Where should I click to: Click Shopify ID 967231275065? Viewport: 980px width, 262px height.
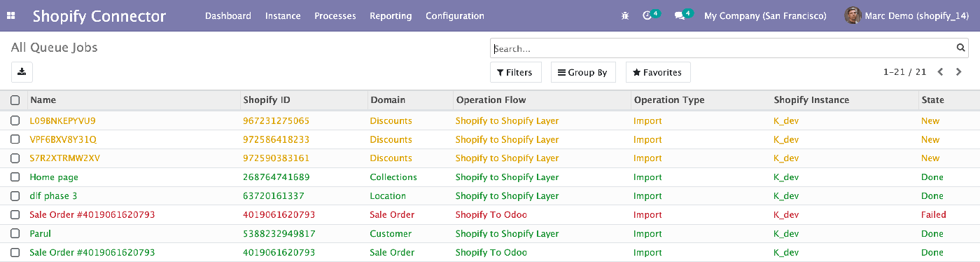(276, 120)
